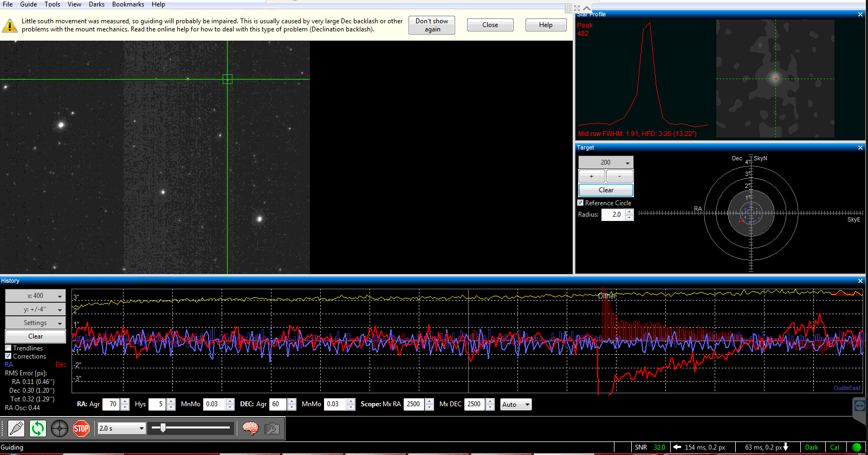
Task: Click the Cal status bar indicator
Action: coord(834,447)
